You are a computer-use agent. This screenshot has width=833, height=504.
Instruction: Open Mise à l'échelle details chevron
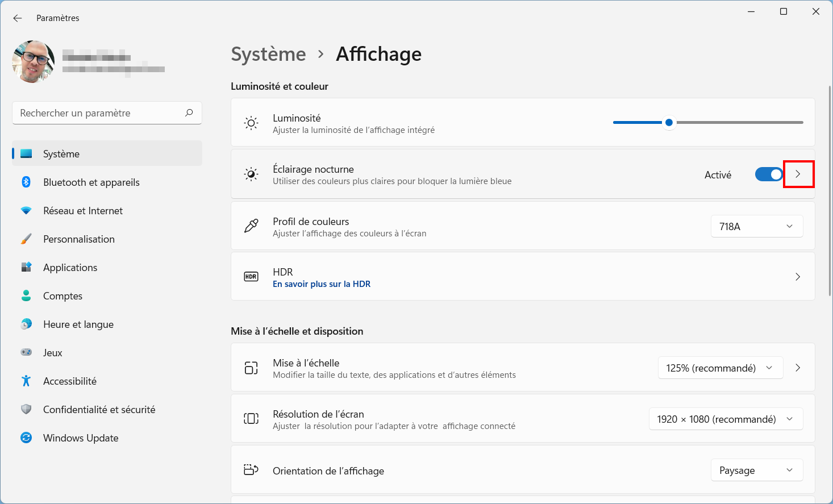tap(798, 368)
